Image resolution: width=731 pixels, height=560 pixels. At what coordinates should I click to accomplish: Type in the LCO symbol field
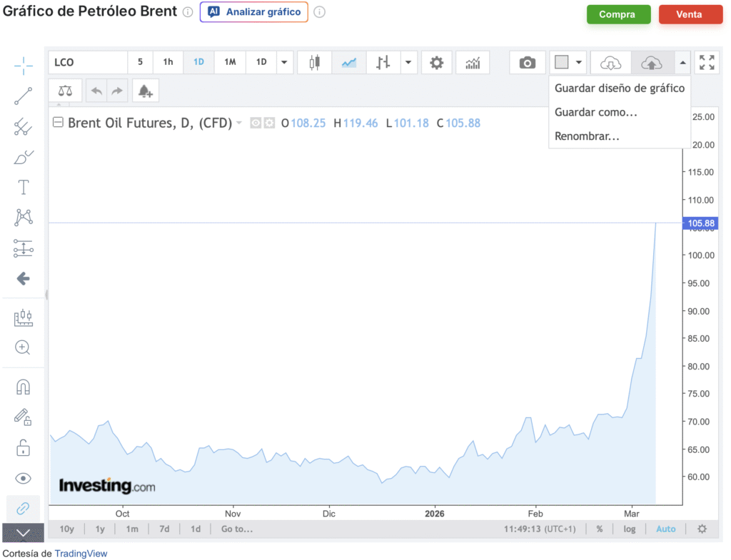point(87,63)
